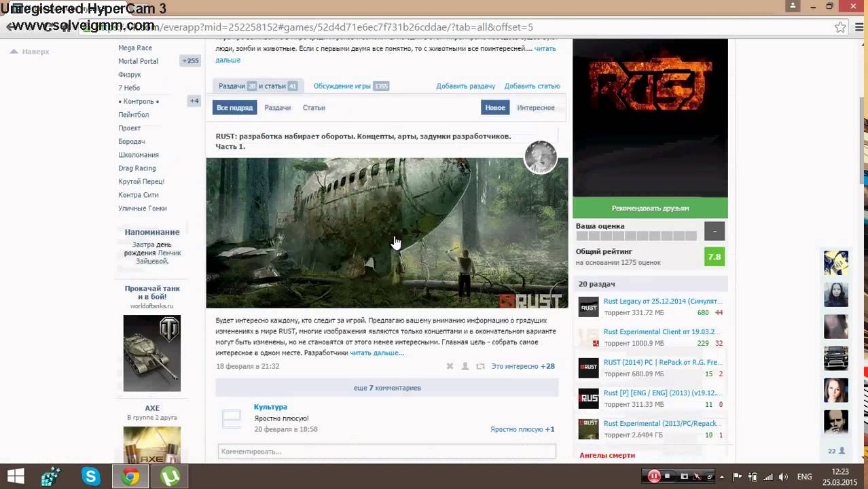Expand еще 7 комментариев
Image resolution: width=868 pixels, height=489 pixels.
coord(387,388)
